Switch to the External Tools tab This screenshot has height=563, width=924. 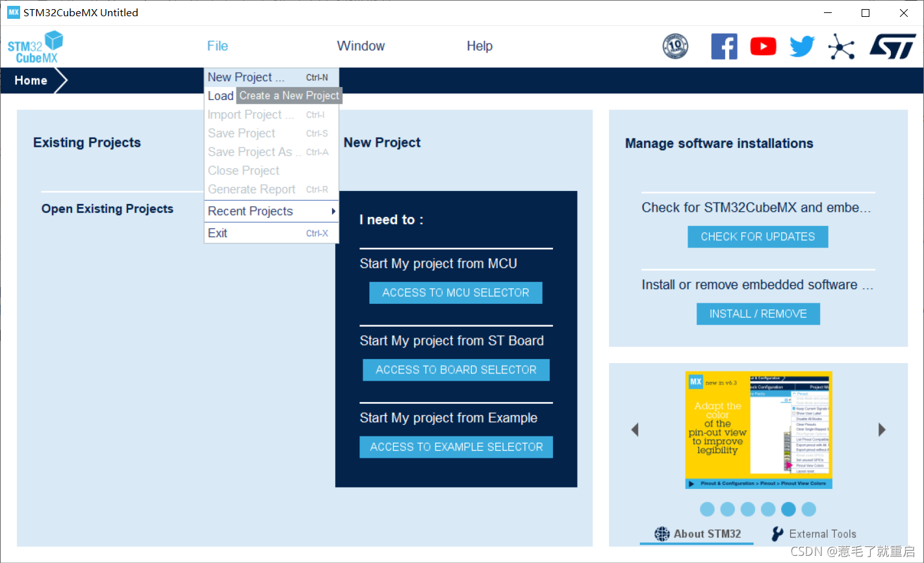pyautogui.click(x=814, y=534)
